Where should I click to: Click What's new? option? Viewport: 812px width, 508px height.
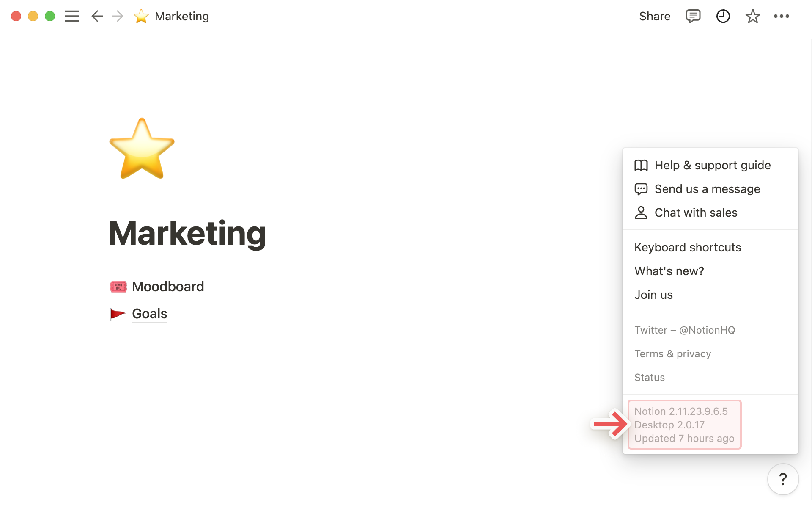[x=669, y=271]
